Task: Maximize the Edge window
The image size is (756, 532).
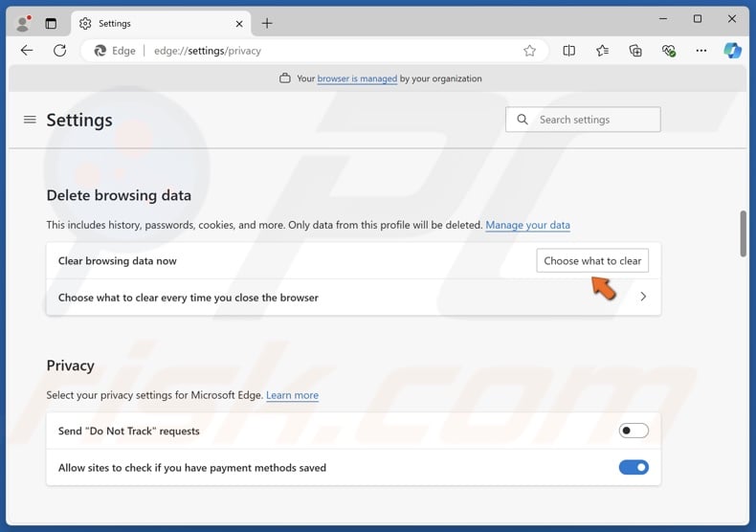Action: pyautogui.click(x=698, y=19)
